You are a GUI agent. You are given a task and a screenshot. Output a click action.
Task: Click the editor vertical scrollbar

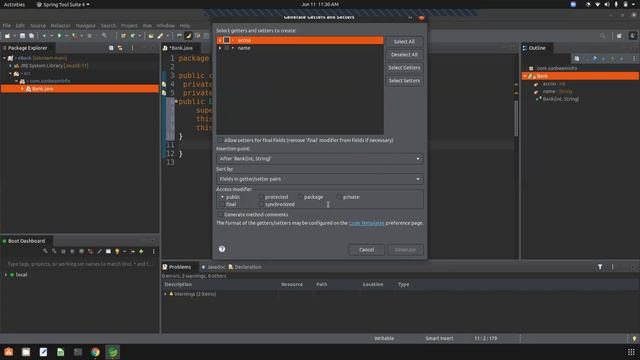click(x=516, y=118)
